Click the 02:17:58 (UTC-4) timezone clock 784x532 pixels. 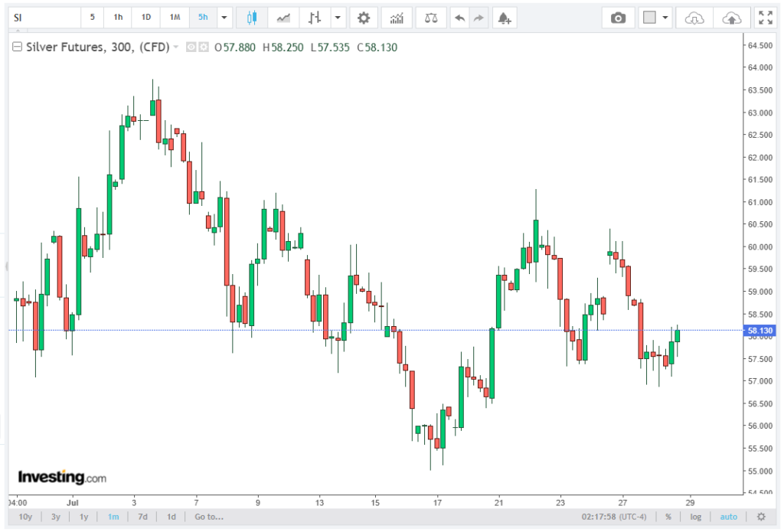[x=614, y=517]
